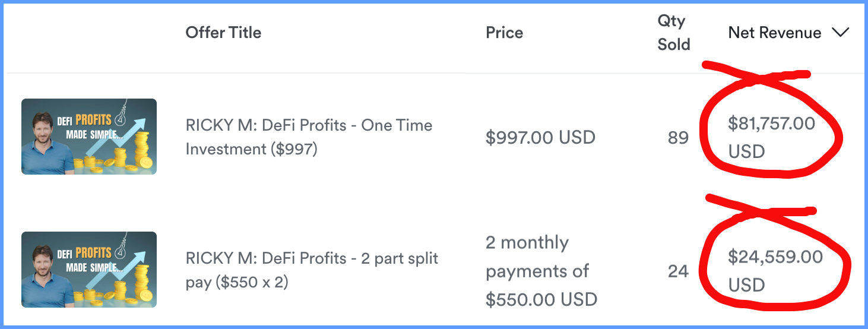Sort by the Net Revenue column header
Image resolution: width=868 pixels, height=329 pixels.
(774, 33)
